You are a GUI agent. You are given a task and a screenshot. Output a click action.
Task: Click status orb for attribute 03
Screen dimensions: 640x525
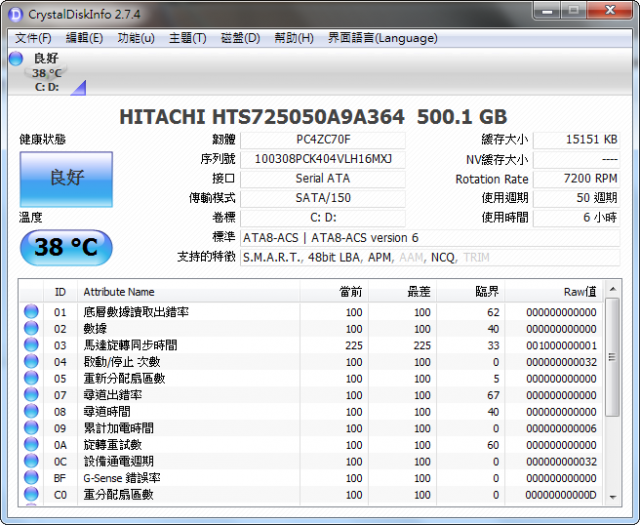[x=31, y=345]
